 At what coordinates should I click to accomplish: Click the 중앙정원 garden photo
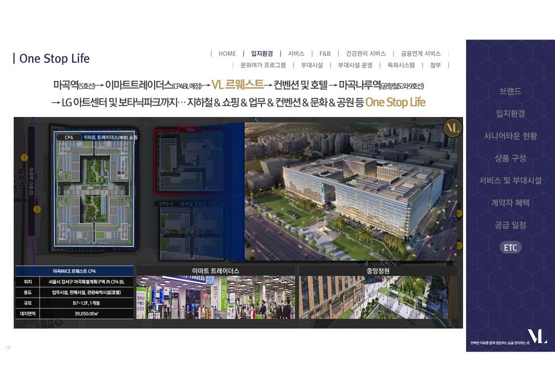coord(378,298)
